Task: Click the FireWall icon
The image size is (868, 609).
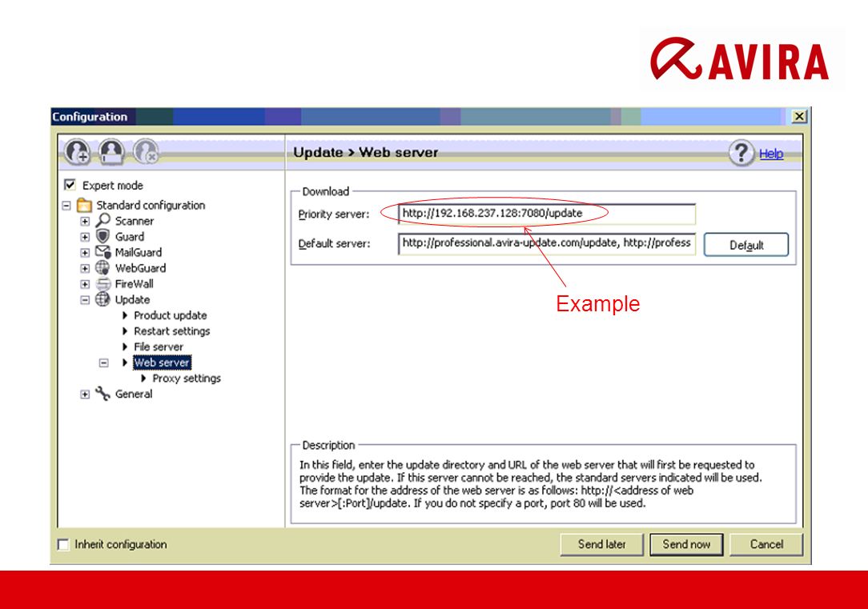Action: [103, 284]
